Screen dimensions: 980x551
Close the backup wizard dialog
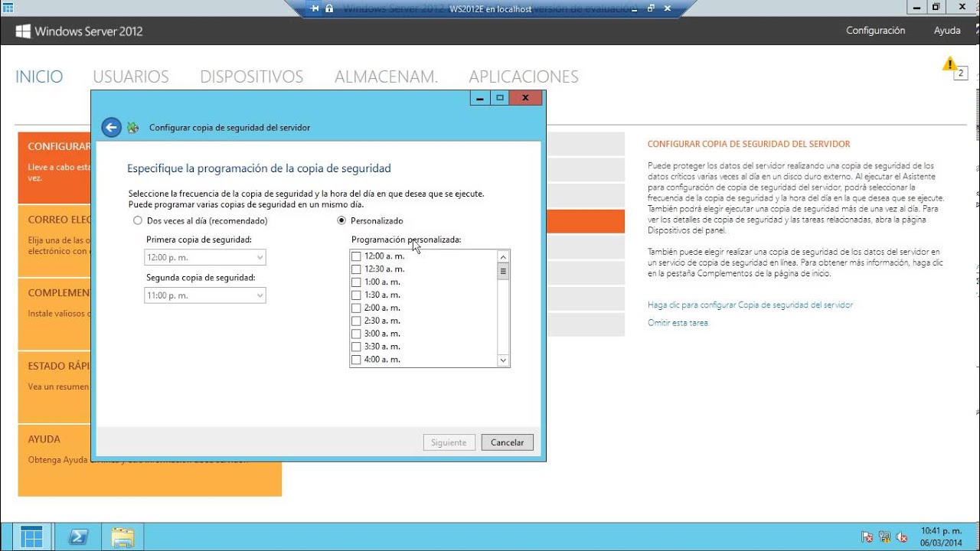tap(525, 98)
